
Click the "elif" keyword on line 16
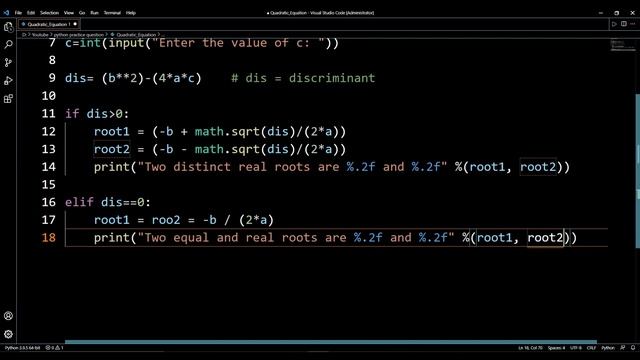[79, 202]
